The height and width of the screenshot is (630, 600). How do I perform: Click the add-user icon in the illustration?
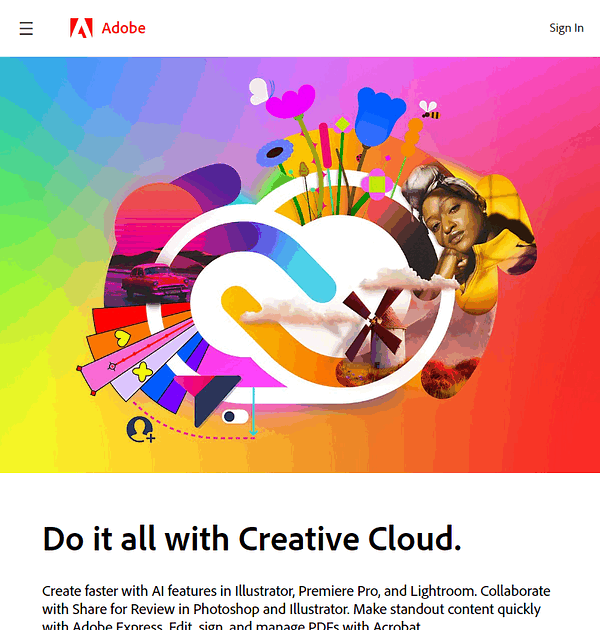click(x=140, y=429)
